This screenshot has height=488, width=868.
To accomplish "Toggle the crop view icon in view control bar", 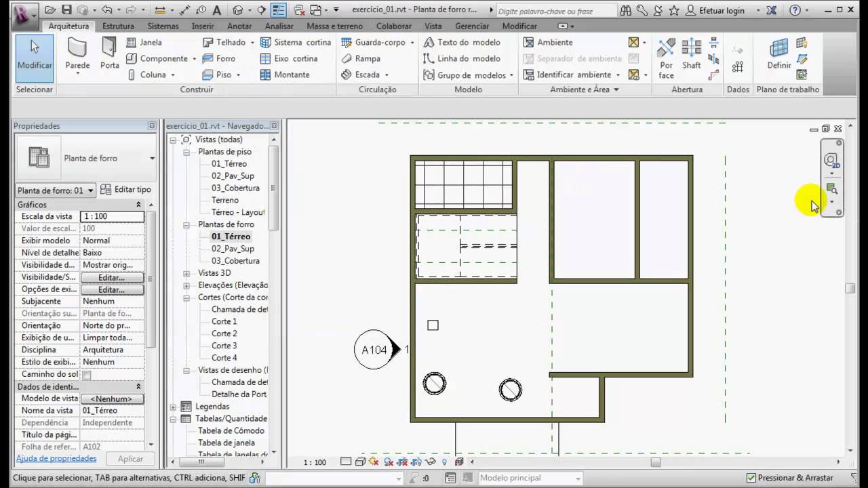I will click(402, 462).
